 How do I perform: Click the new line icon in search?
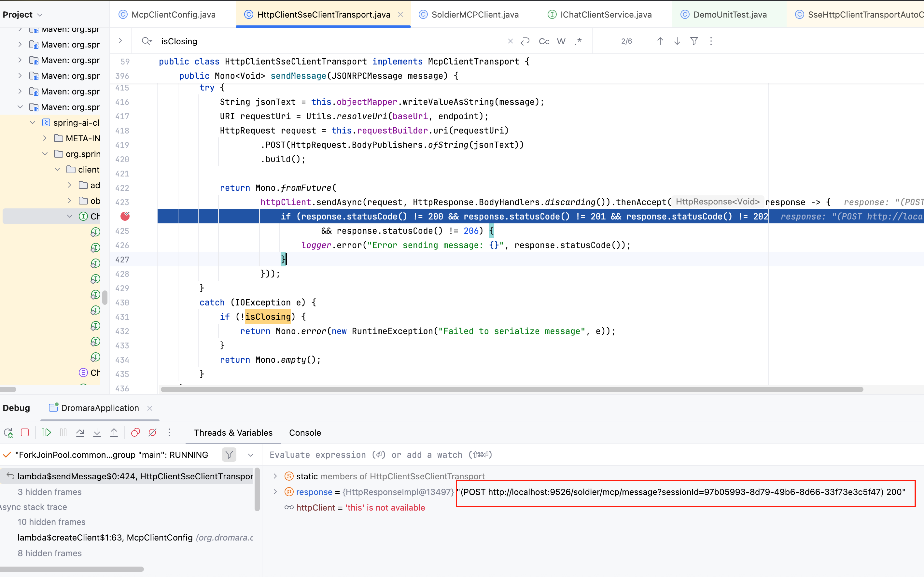click(x=525, y=41)
